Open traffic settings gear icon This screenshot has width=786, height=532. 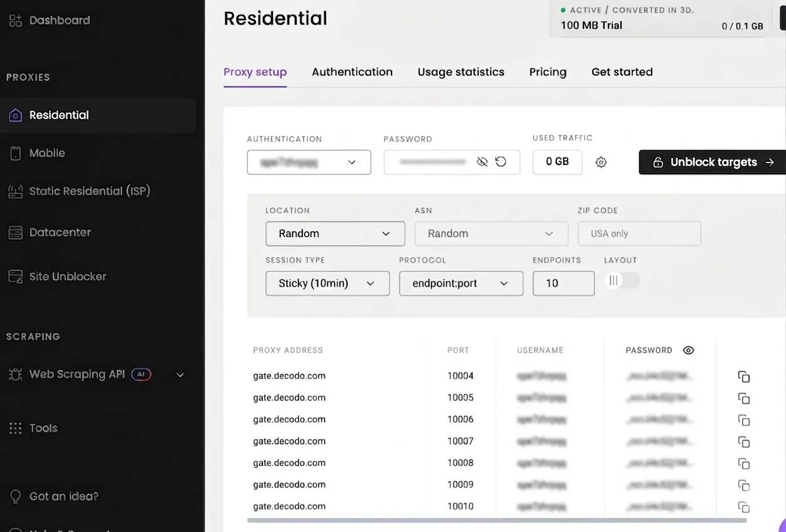601,162
